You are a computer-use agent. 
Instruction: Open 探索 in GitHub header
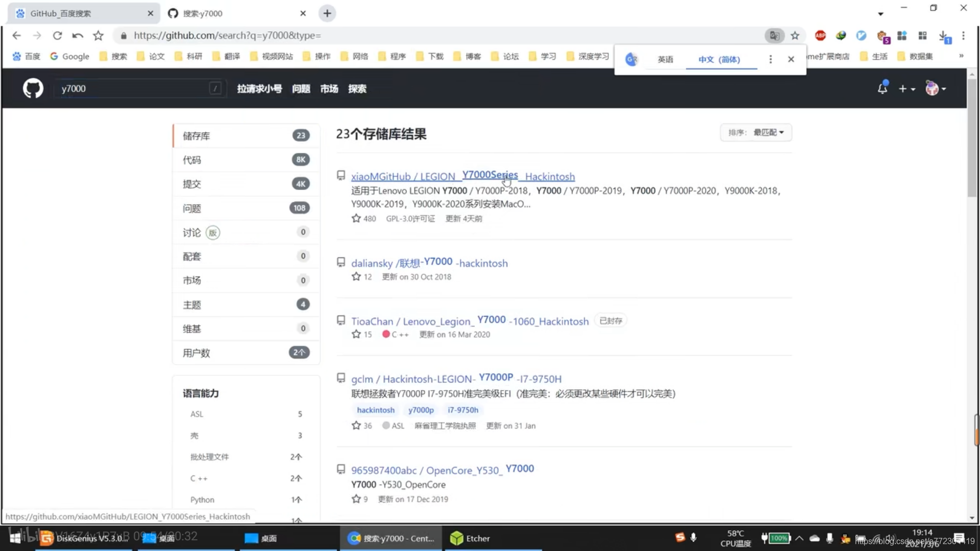click(357, 89)
